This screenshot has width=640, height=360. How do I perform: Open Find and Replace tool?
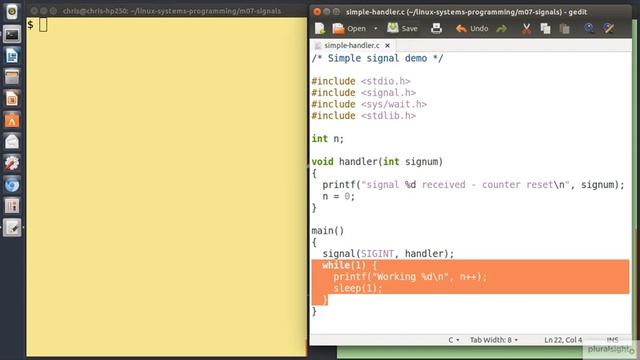(608, 28)
